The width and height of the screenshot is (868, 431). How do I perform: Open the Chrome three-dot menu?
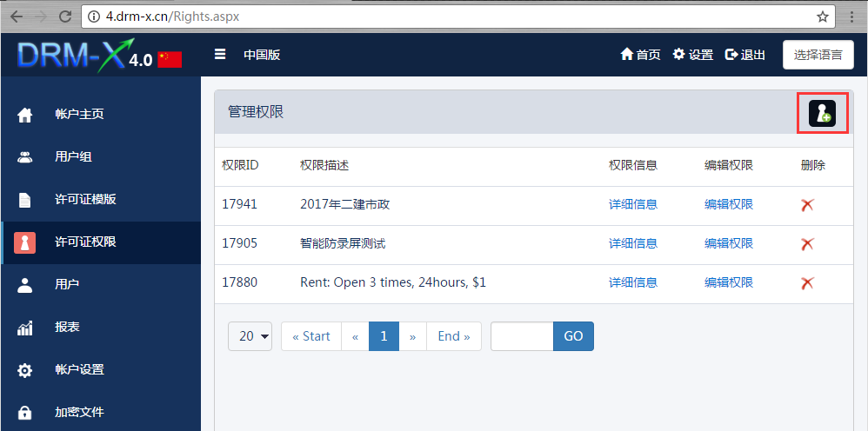(x=851, y=17)
